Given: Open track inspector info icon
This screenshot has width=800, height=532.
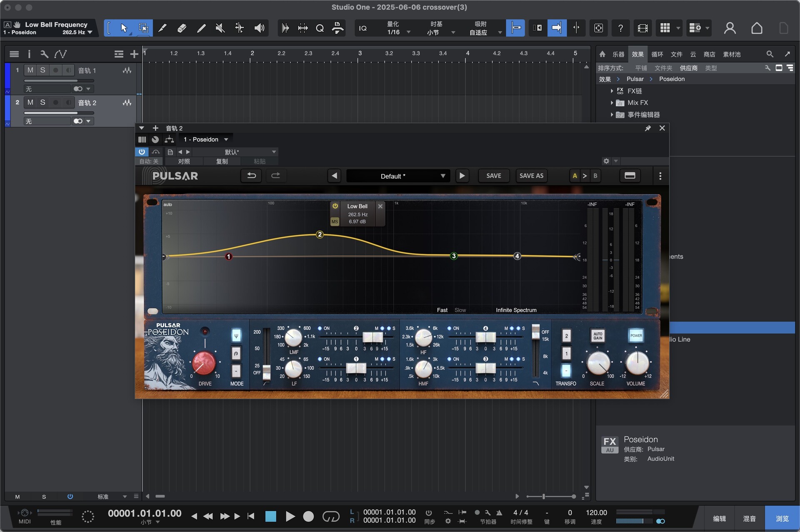Looking at the screenshot, I should point(29,54).
